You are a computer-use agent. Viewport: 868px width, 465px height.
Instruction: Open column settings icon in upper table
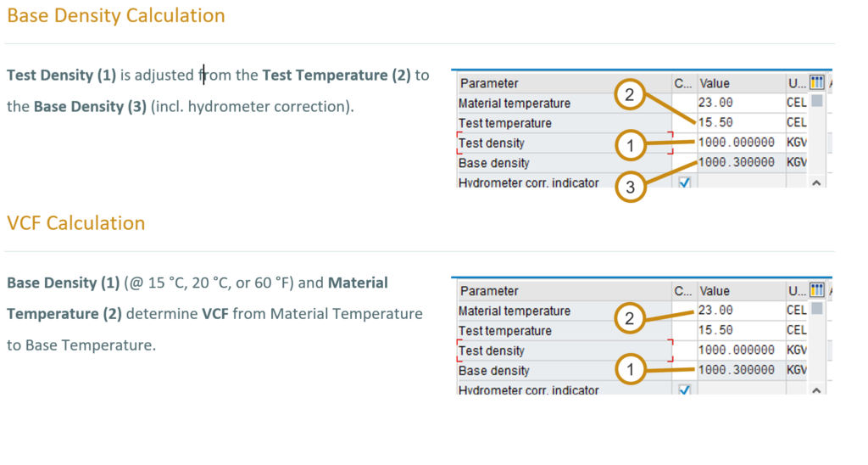coord(816,82)
